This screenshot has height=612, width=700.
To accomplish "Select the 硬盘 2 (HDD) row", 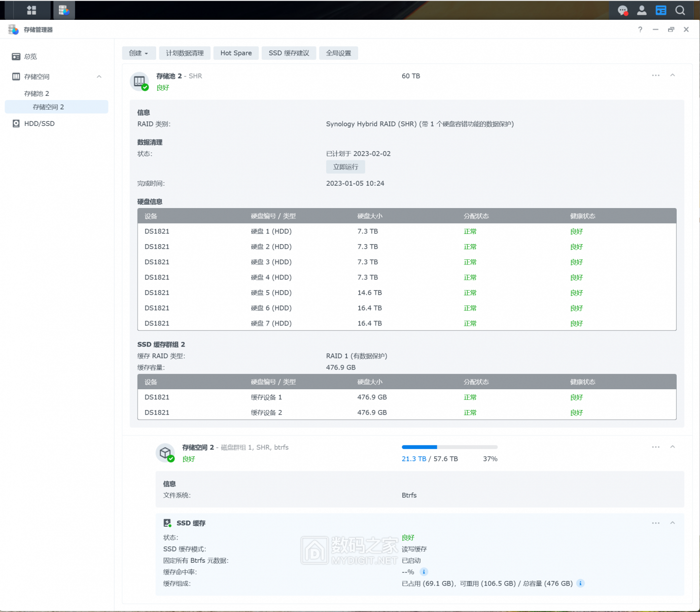I will pyautogui.click(x=407, y=247).
